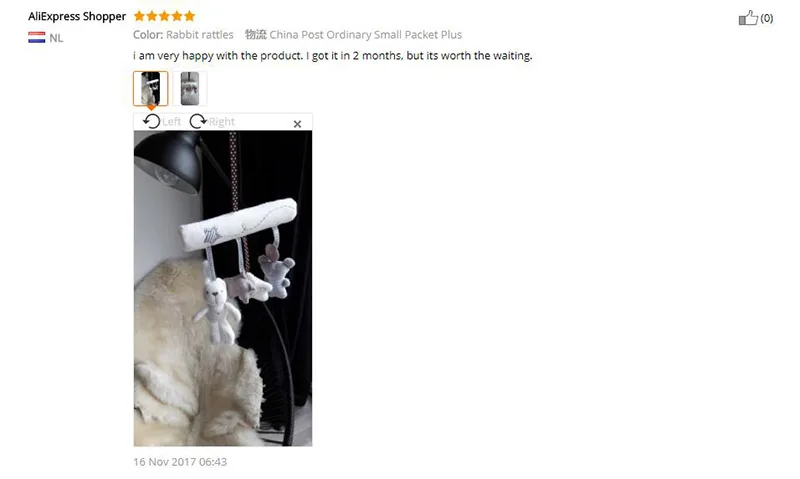The height and width of the screenshot is (479, 800).
Task: Click the first orange rating star
Action: (139, 16)
